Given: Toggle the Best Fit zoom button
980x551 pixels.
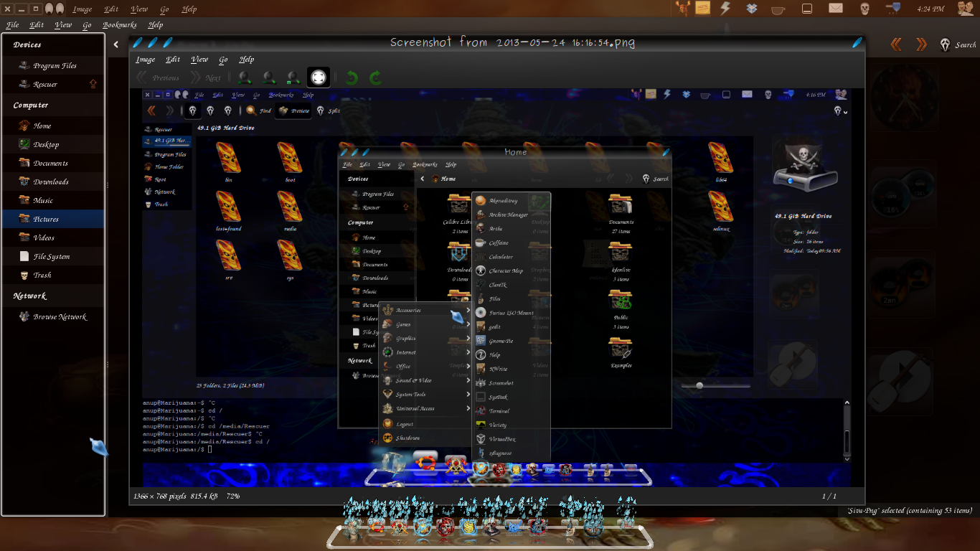Looking at the screenshot, I should click(319, 77).
